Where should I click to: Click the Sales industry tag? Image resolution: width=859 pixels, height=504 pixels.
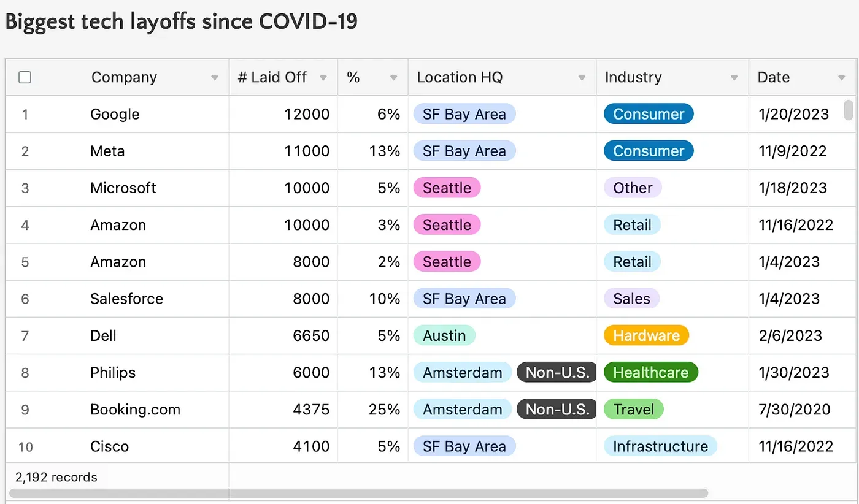click(x=631, y=299)
